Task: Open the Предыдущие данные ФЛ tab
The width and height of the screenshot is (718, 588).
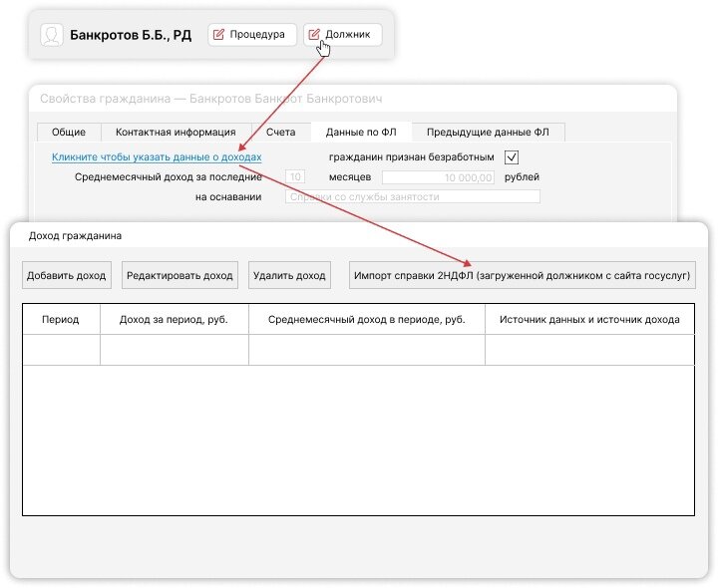Action: 488,133
